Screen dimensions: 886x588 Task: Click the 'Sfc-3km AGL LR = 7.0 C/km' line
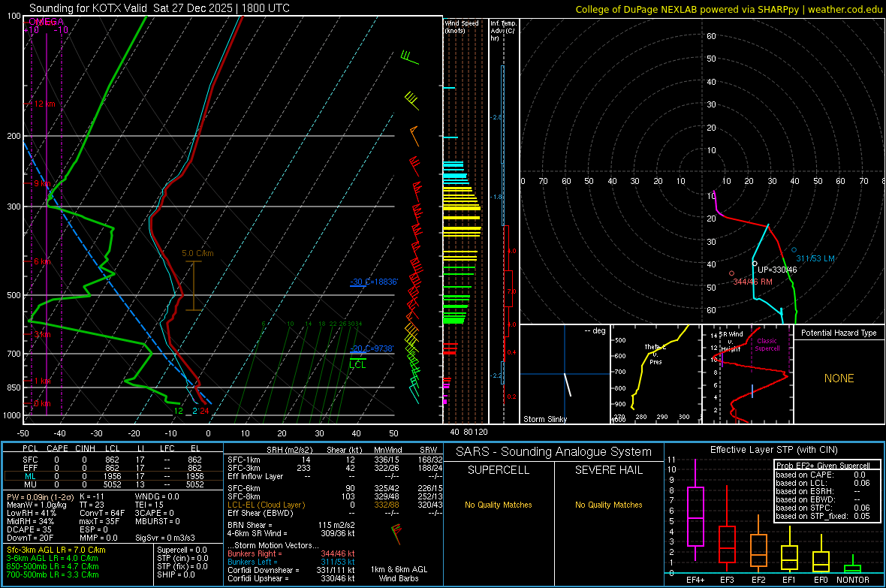coord(56,550)
